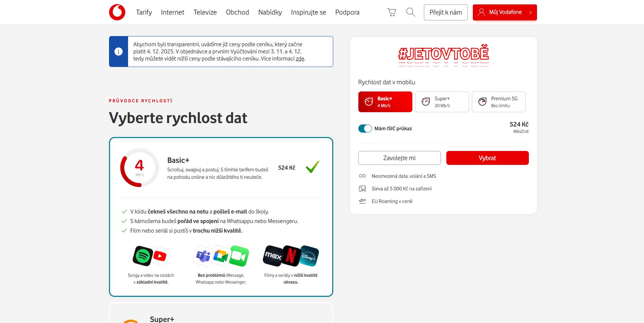Open the Tarify menu

click(x=144, y=12)
